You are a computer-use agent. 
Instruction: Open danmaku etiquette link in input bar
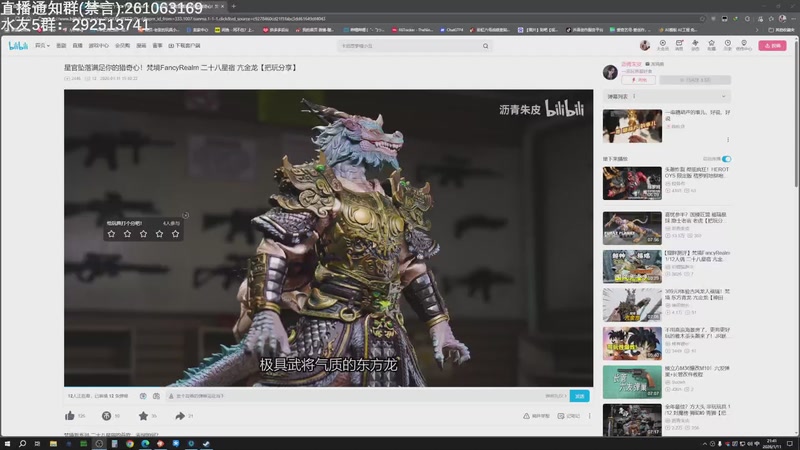[556, 396]
